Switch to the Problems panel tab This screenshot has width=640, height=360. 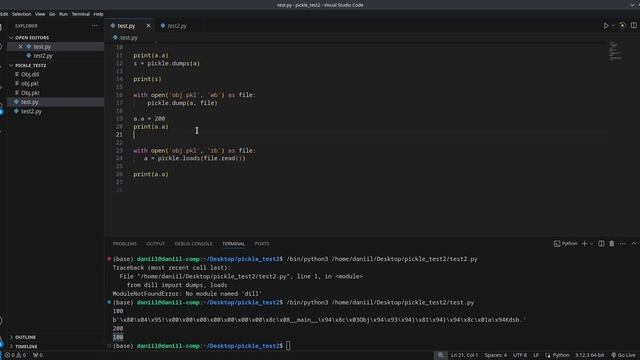click(125, 244)
